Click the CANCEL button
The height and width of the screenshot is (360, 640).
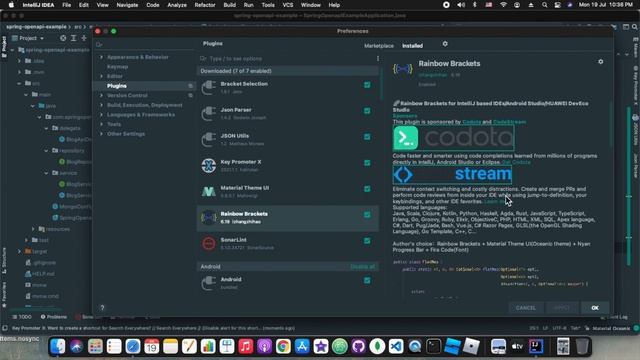(525, 308)
